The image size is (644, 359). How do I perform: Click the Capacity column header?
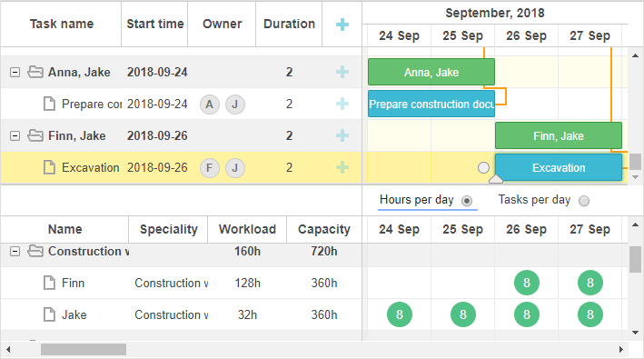(324, 229)
